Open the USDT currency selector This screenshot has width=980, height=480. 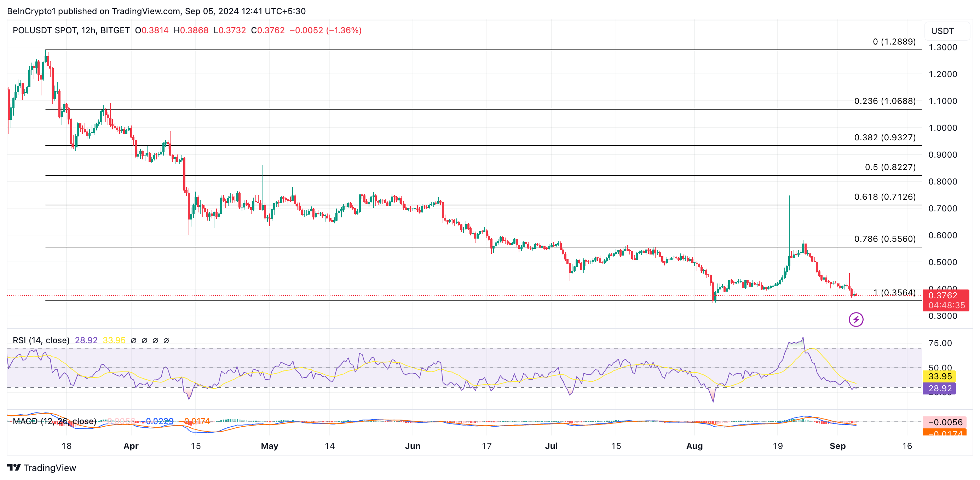coord(946,31)
